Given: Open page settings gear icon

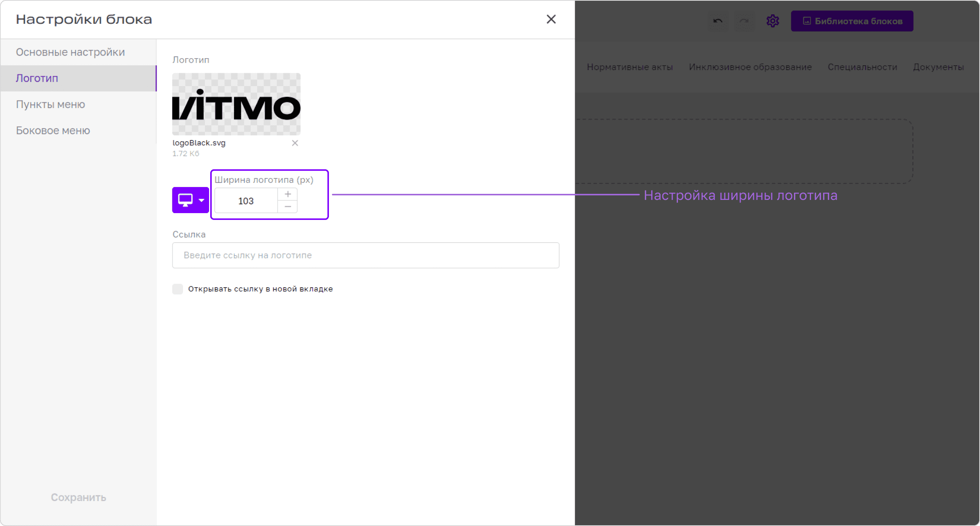Looking at the screenshot, I should point(773,21).
